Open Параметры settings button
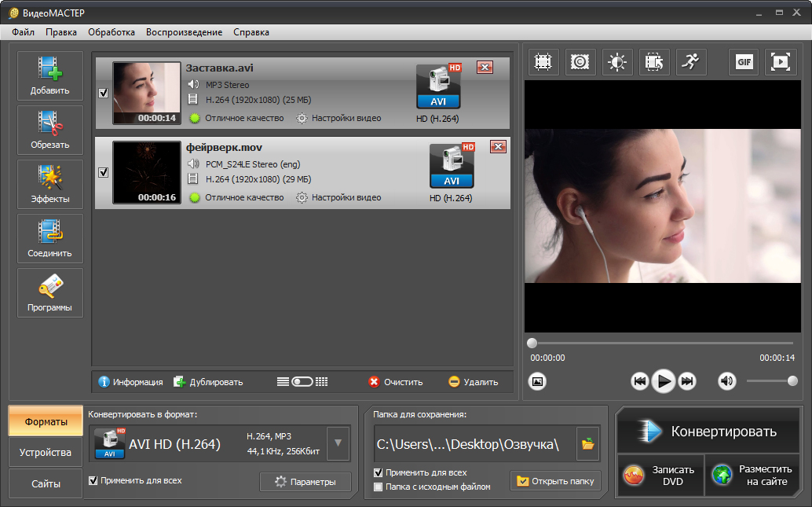 [305, 482]
